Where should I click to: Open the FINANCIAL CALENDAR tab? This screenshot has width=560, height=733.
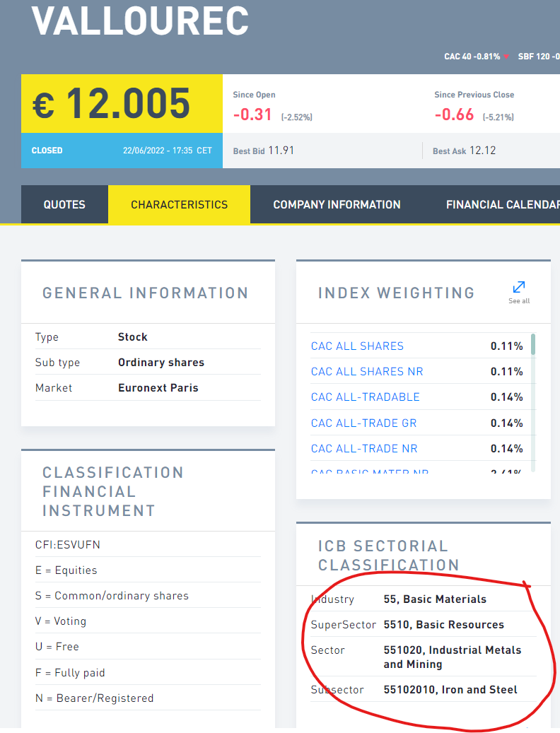pyautogui.click(x=503, y=204)
